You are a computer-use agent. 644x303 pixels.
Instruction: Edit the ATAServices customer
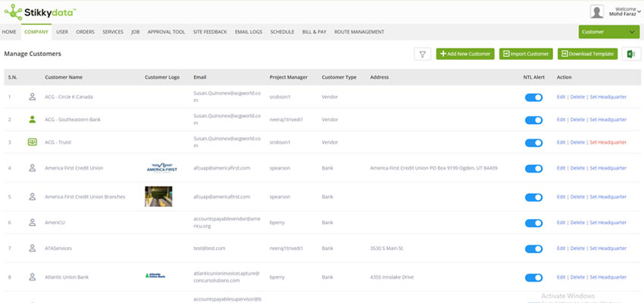point(561,248)
